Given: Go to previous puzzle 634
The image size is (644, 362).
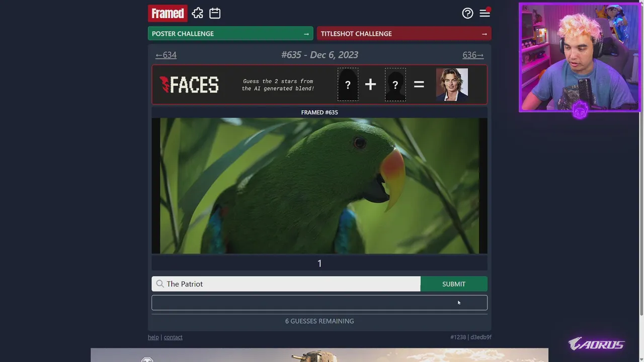Looking at the screenshot, I should (x=166, y=55).
